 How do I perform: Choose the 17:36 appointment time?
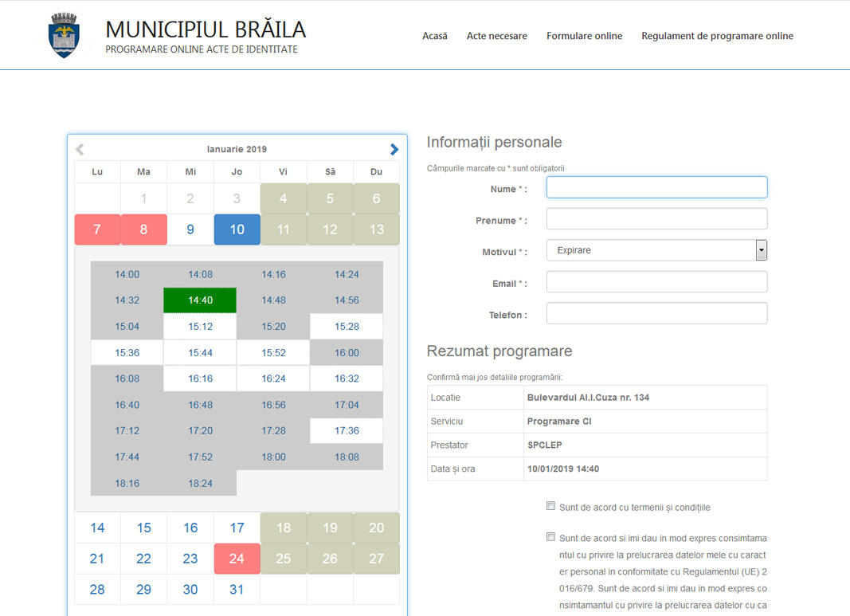[x=347, y=431]
